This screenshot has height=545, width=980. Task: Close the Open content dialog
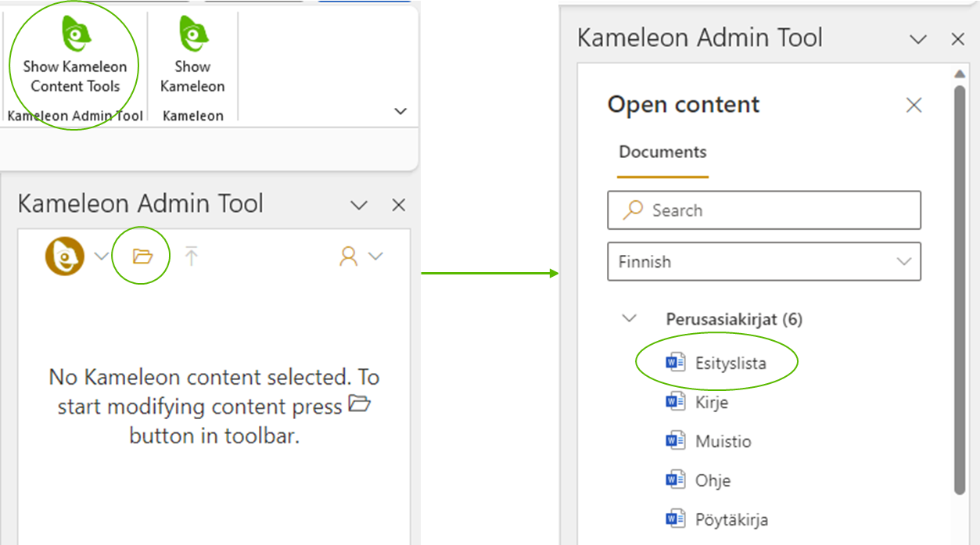click(914, 106)
